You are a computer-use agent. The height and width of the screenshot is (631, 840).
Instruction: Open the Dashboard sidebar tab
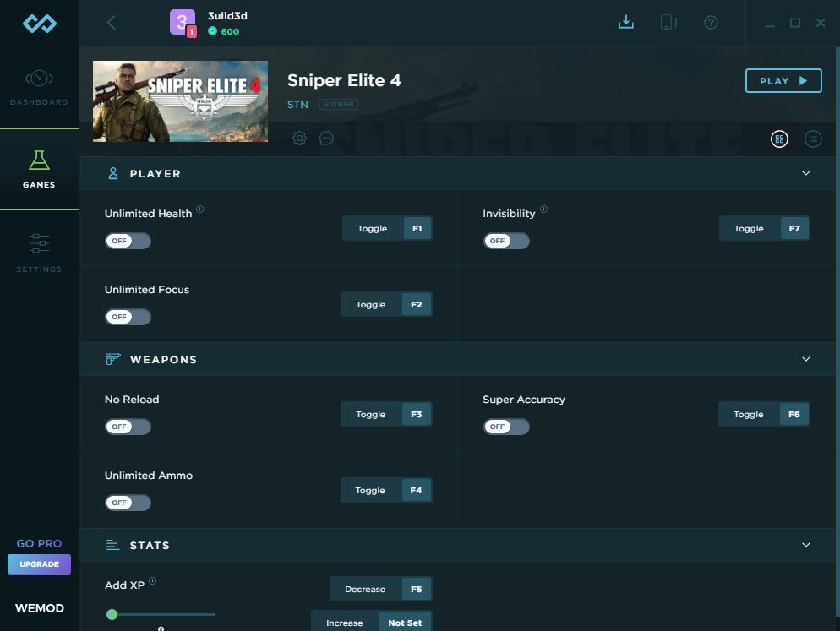tap(39, 88)
